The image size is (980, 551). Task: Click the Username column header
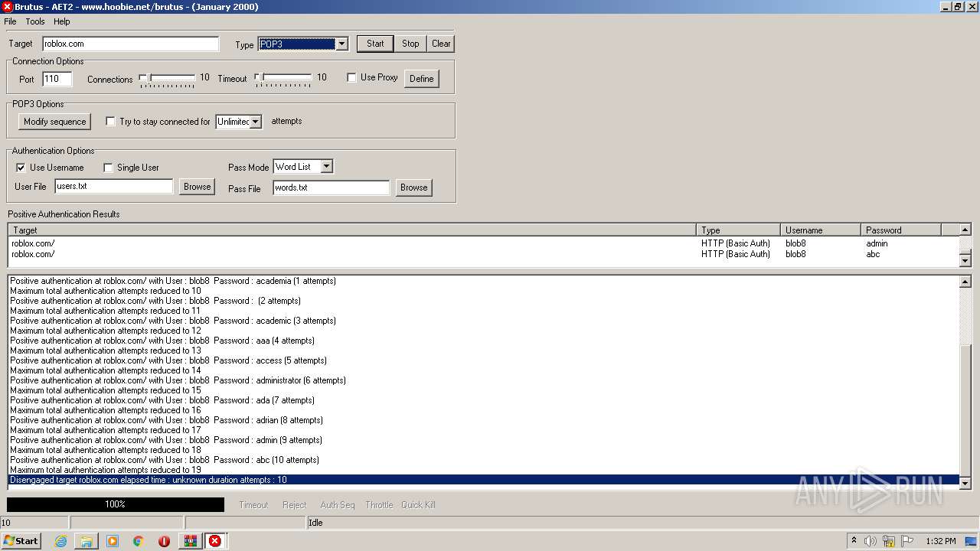pyautogui.click(x=820, y=230)
